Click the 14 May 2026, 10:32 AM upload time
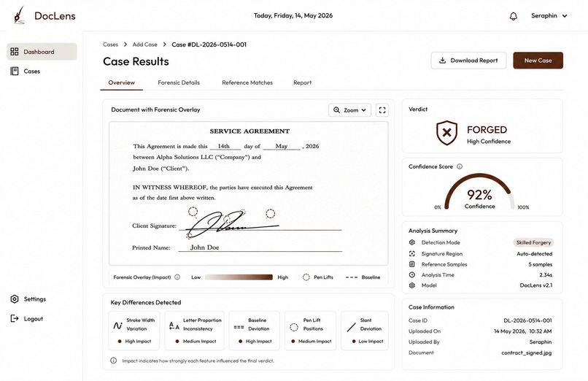588x381 pixels. tap(523, 331)
